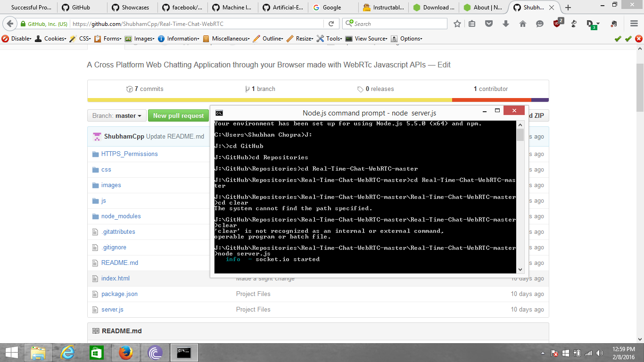Open the uBlock shield extension icon

coord(557,23)
